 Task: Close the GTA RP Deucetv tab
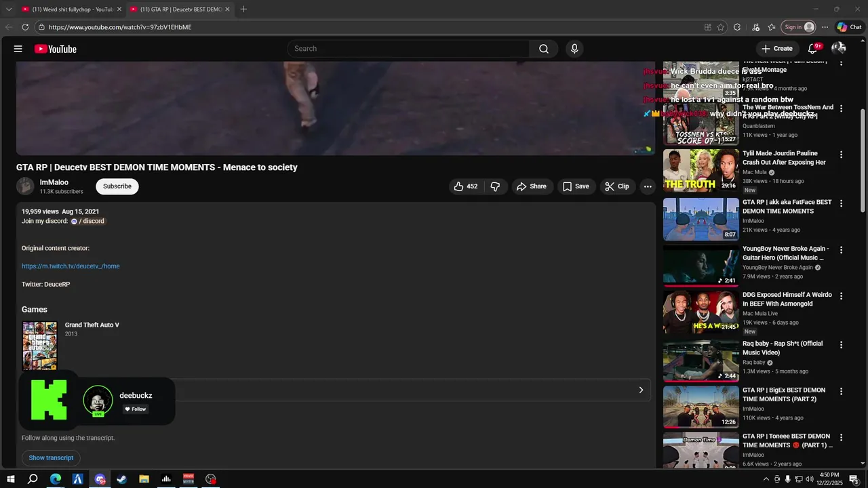pos(227,9)
